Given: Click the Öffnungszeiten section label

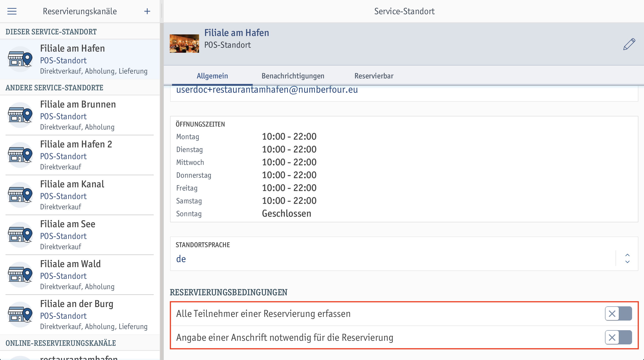Looking at the screenshot, I should point(200,124).
